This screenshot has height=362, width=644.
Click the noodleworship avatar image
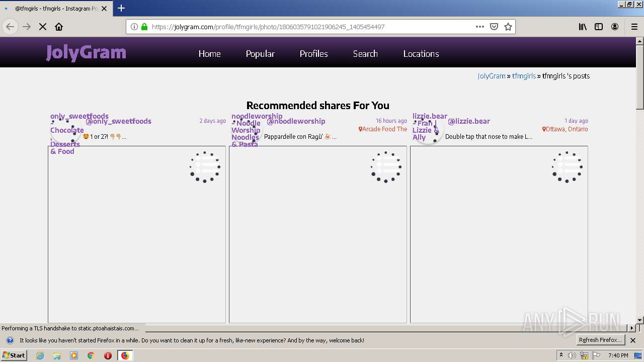[247, 130]
